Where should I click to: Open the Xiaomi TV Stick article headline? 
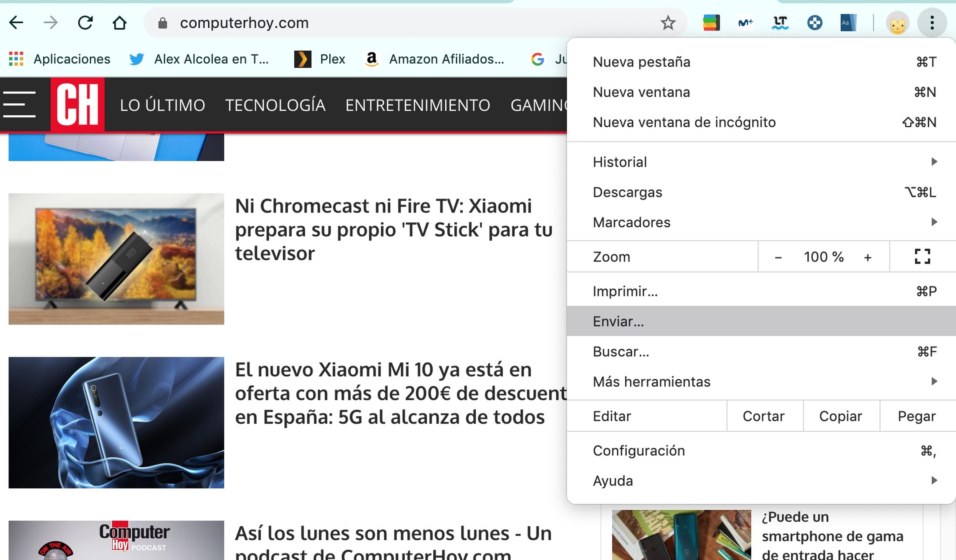tap(394, 230)
